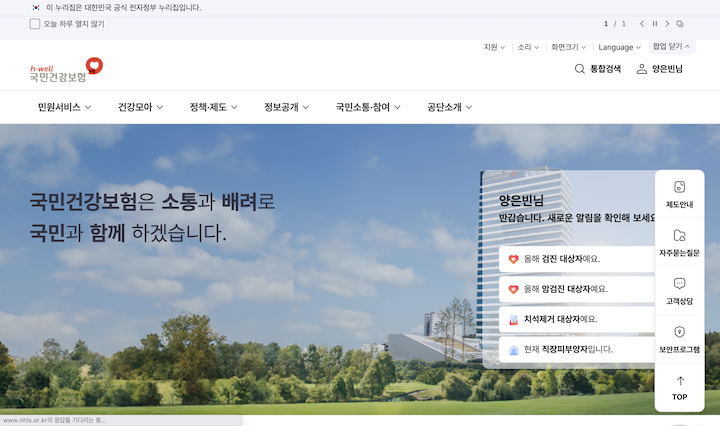Image resolution: width=720 pixels, height=426 pixels.
Task: Open the 공단소개 menu
Action: [x=450, y=107]
